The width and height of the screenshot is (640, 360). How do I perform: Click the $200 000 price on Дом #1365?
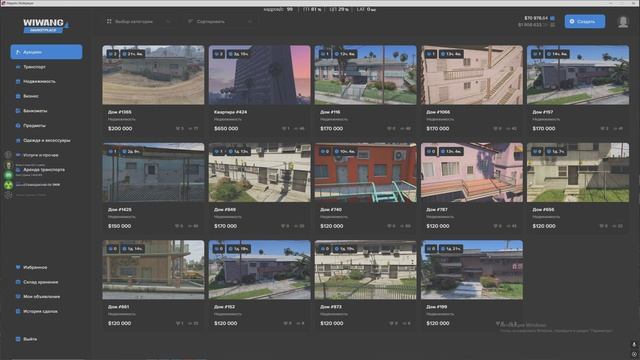pyautogui.click(x=120, y=129)
